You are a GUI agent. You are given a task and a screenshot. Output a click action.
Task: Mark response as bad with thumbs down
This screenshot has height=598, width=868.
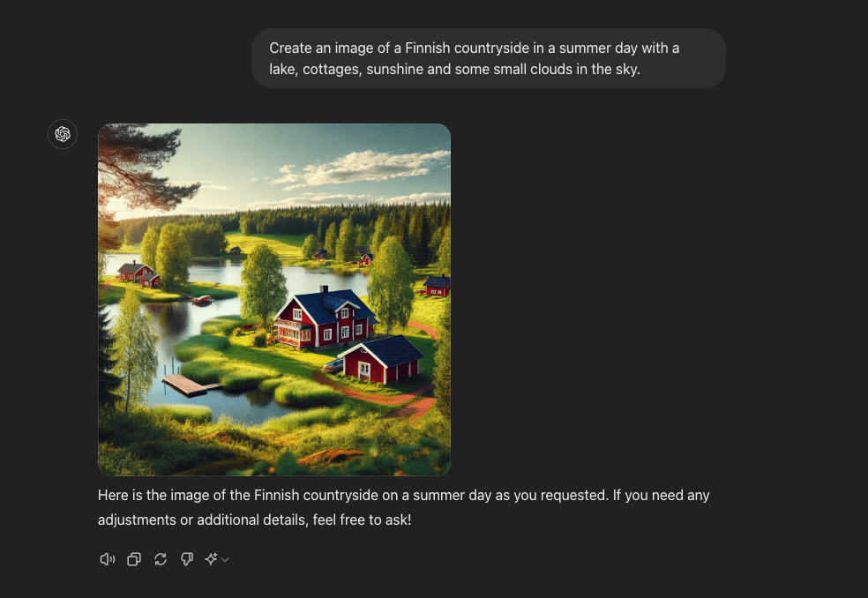tap(187, 559)
